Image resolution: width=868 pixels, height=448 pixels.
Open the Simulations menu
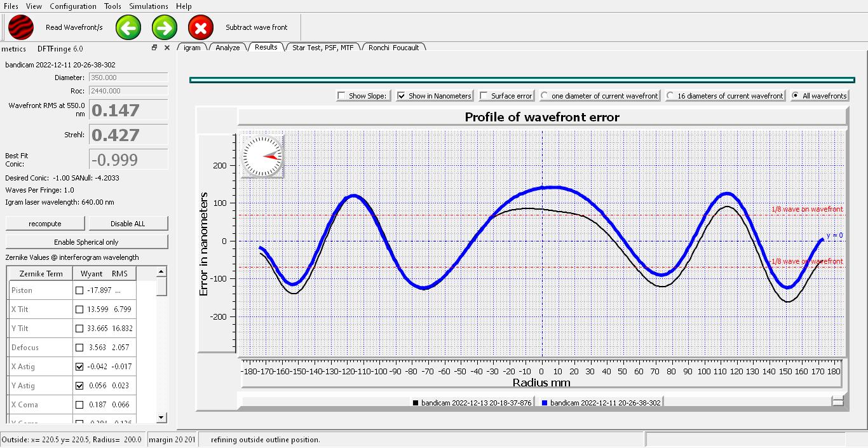click(149, 6)
